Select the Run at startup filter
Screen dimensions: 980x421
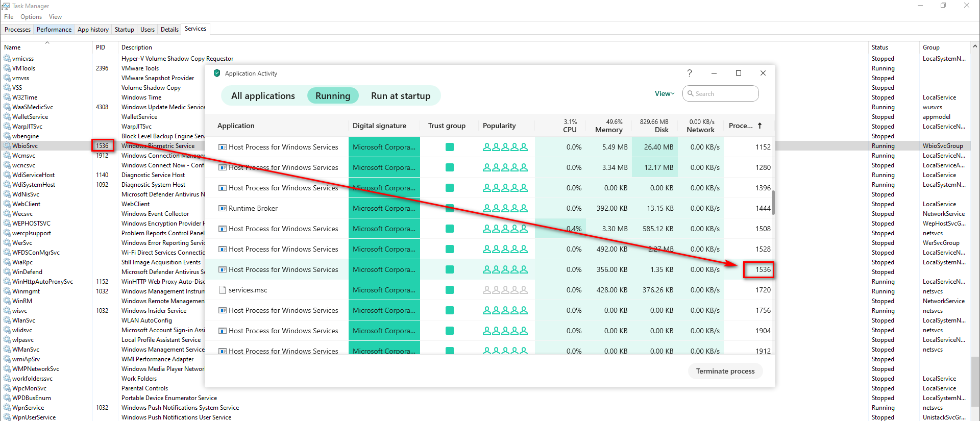pyautogui.click(x=401, y=96)
